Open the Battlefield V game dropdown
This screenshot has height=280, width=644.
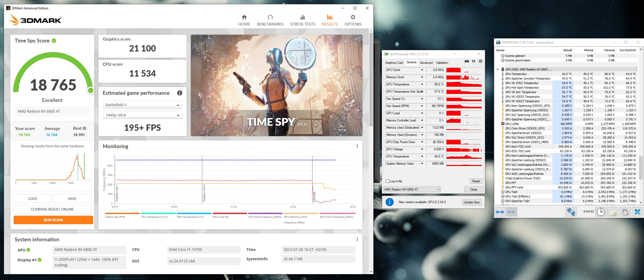tap(143, 105)
